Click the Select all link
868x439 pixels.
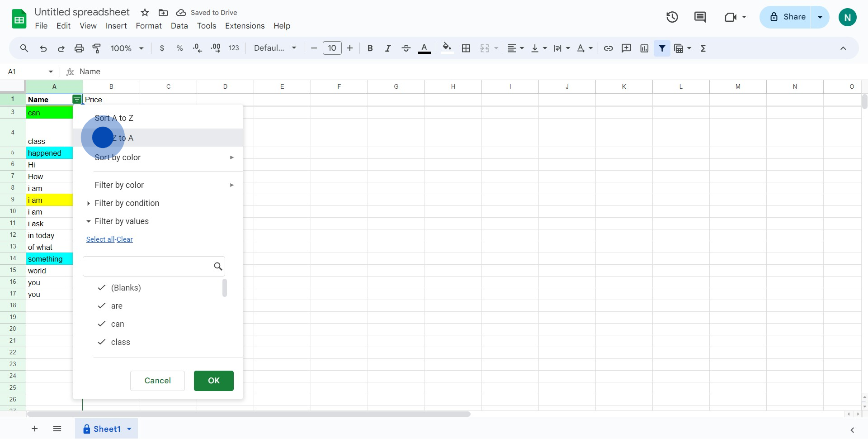(100, 239)
